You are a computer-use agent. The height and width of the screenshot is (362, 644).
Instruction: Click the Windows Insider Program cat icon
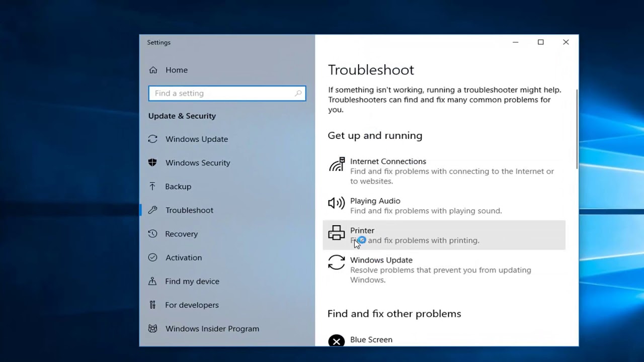click(152, 328)
